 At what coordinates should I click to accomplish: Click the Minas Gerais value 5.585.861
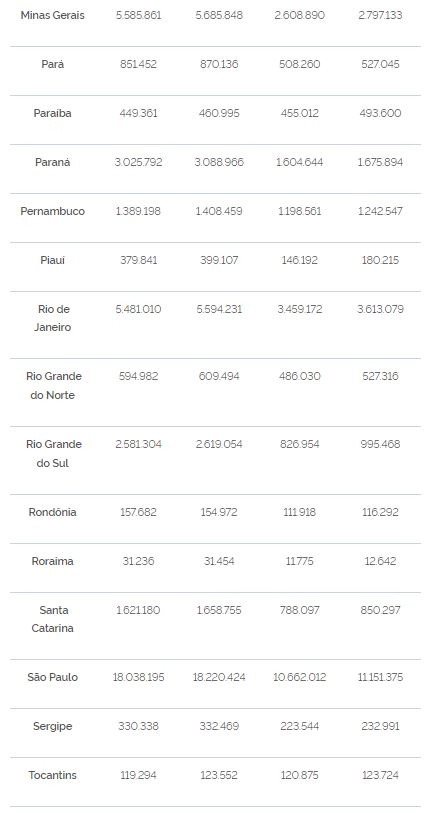pos(138,15)
